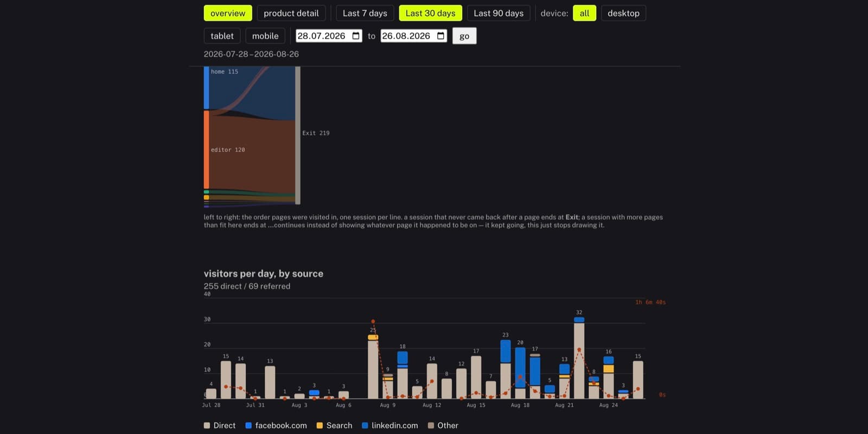This screenshot has height=434, width=868.
Task: Click the bar labeled 12 visitors
Action: click(461, 384)
